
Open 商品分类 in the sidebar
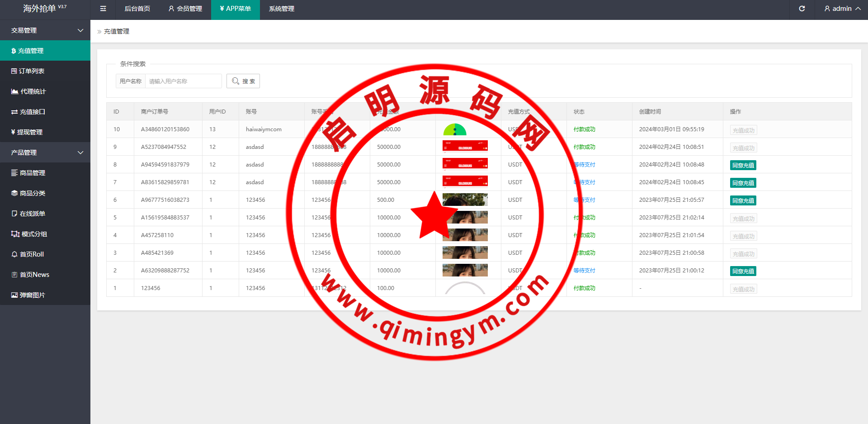(32, 193)
